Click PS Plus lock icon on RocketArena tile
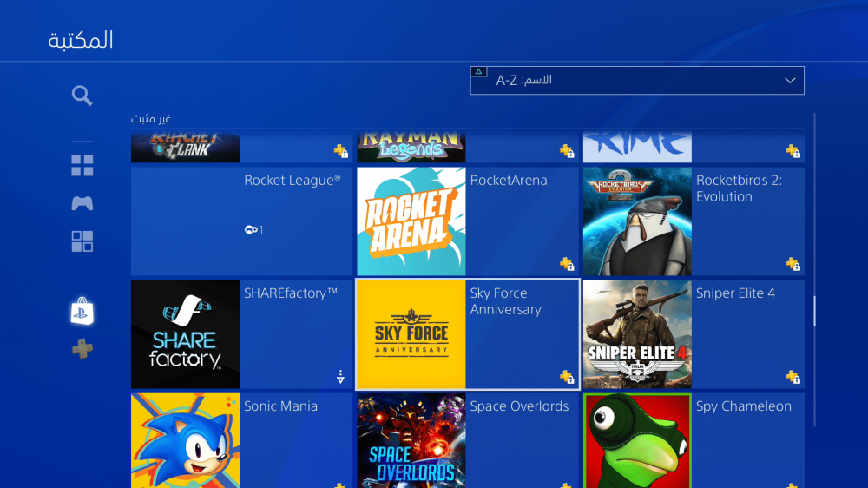Viewport: 868px width, 488px height. [566, 264]
